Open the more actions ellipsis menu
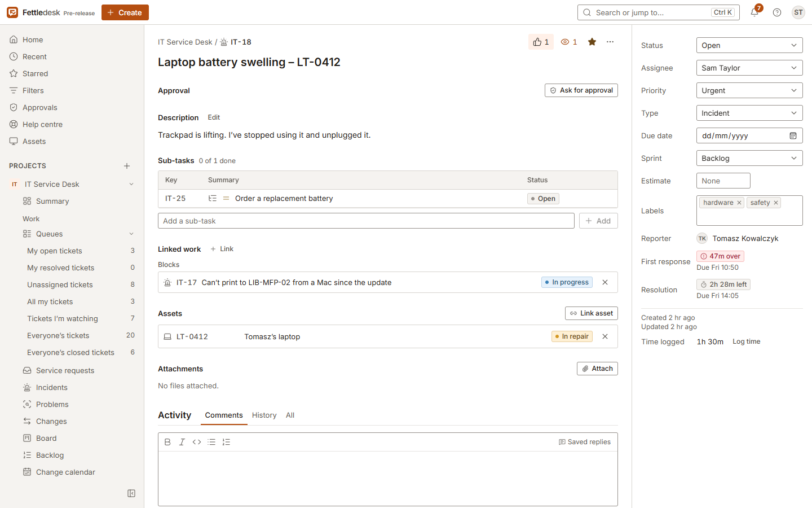This screenshot has width=812, height=508. (x=610, y=42)
